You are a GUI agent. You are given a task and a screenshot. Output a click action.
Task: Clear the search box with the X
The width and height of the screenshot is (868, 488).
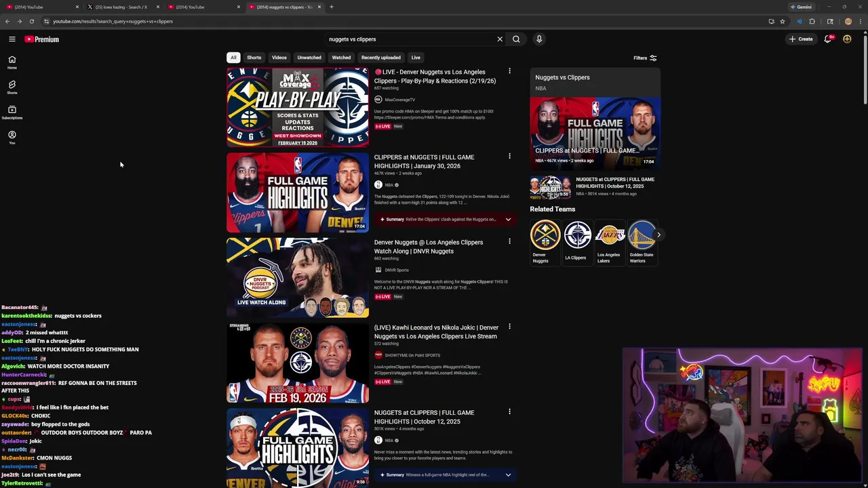click(x=500, y=39)
